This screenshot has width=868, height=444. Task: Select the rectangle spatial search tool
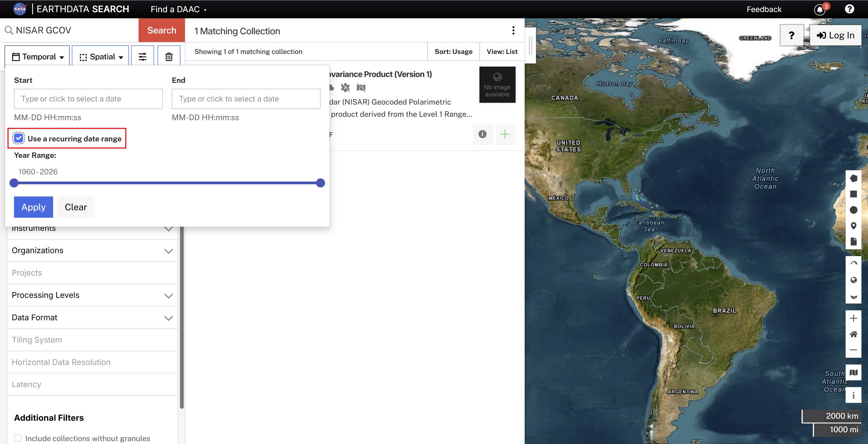tap(854, 194)
